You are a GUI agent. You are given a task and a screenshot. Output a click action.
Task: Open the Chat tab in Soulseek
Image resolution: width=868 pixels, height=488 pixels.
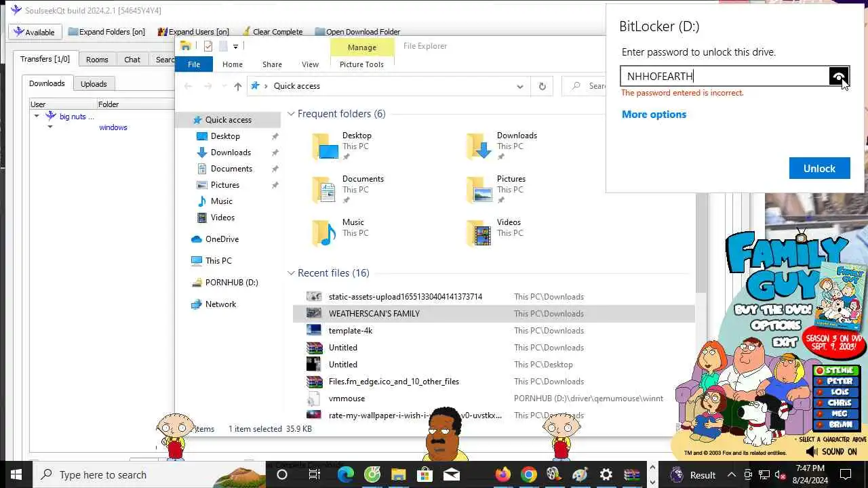point(132,60)
